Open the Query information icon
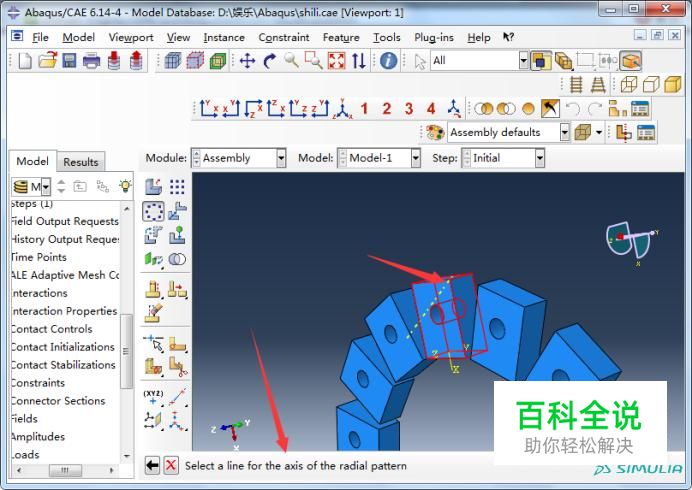The image size is (692, 490). (388, 60)
